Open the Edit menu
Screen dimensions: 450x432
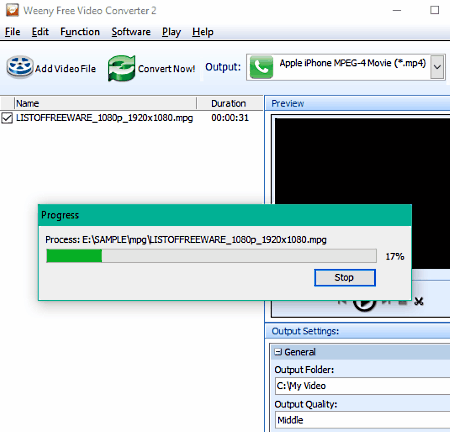coord(40,32)
